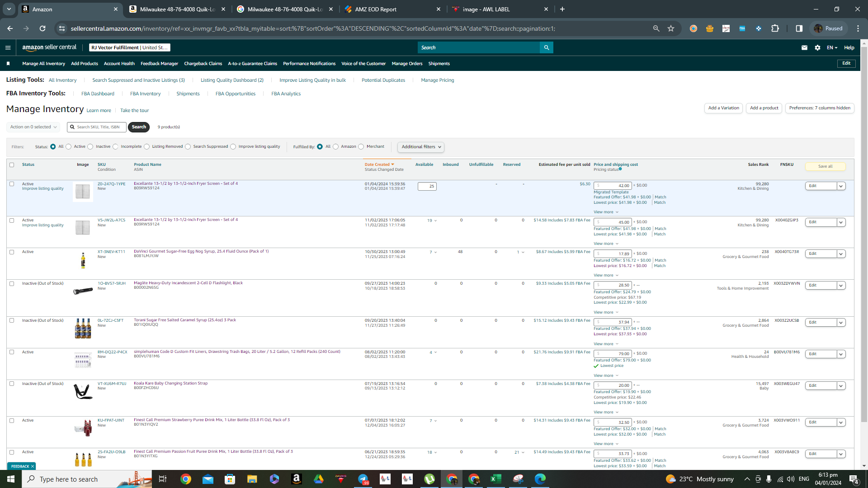Bookmark this page with the star icon
This screenshot has width=868, height=488.
(x=671, y=28)
